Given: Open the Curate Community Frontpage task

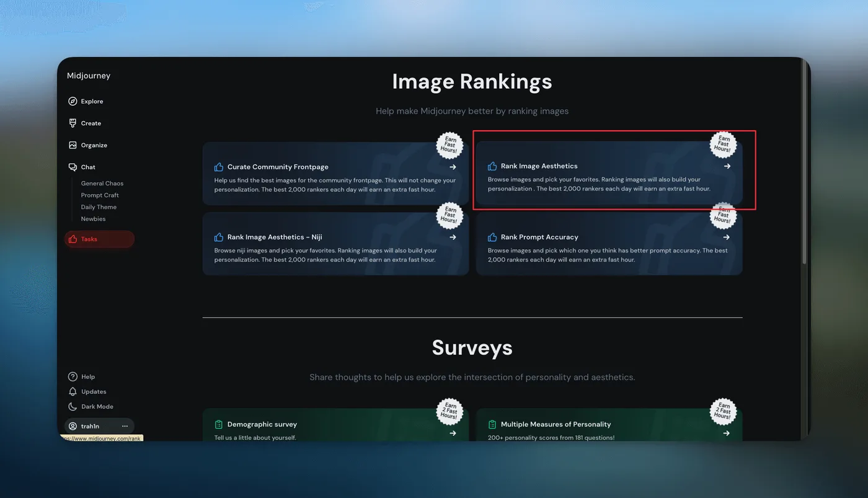Looking at the screenshot, I should point(335,174).
